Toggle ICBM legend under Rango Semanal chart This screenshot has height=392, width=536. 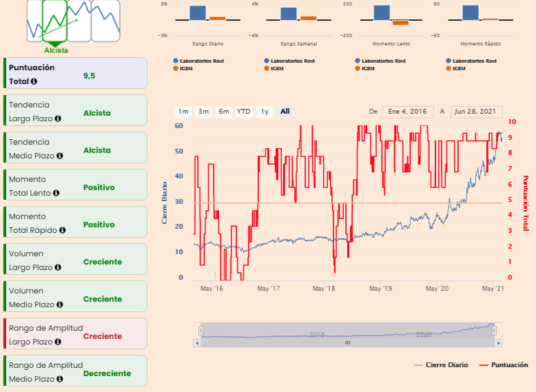(274, 69)
